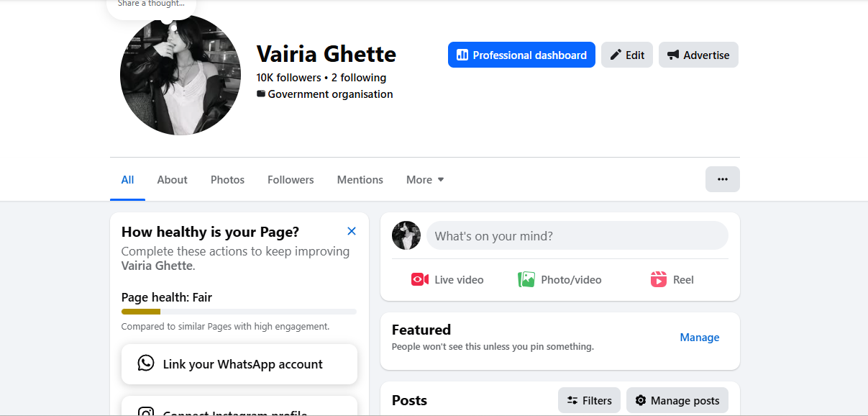Dismiss the Page health card
This screenshot has height=416, width=868.
point(352,231)
